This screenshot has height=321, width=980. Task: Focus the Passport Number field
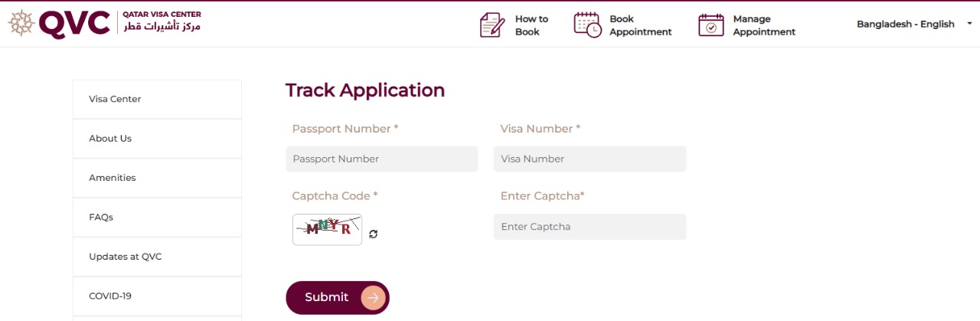tap(381, 159)
